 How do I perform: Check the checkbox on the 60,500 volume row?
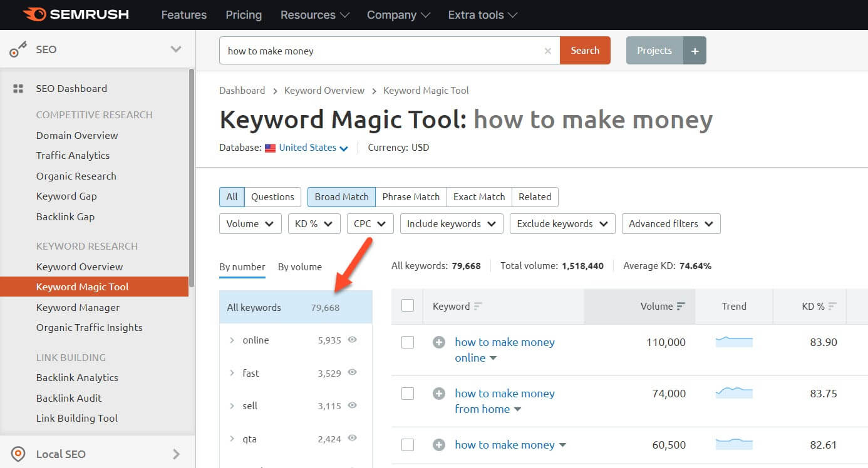click(408, 445)
